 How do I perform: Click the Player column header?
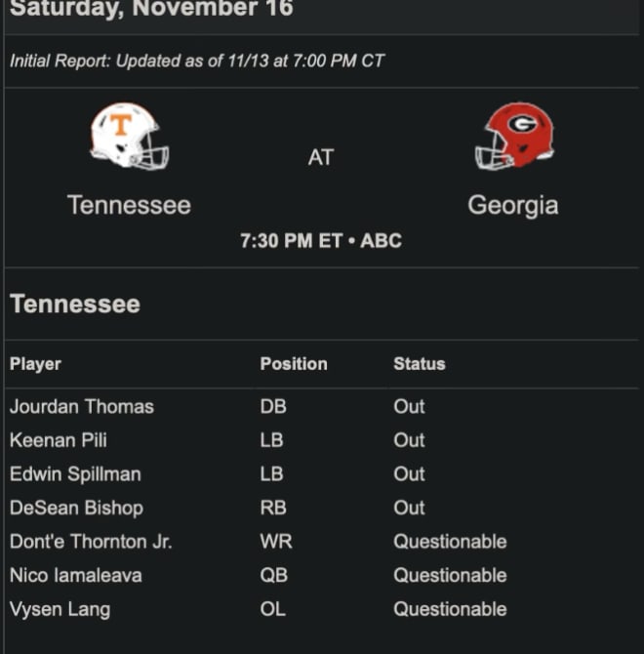(x=35, y=364)
